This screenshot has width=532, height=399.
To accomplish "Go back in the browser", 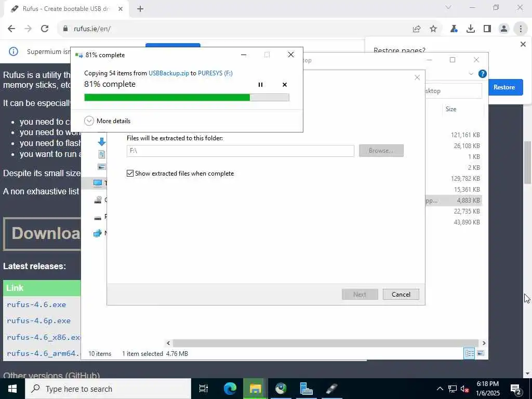I will tap(11, 29).
